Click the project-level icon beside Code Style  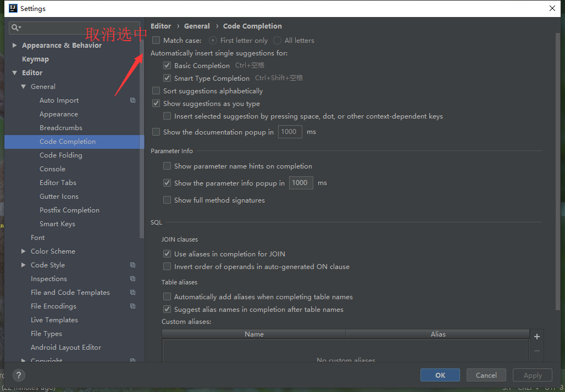[132, 265]
